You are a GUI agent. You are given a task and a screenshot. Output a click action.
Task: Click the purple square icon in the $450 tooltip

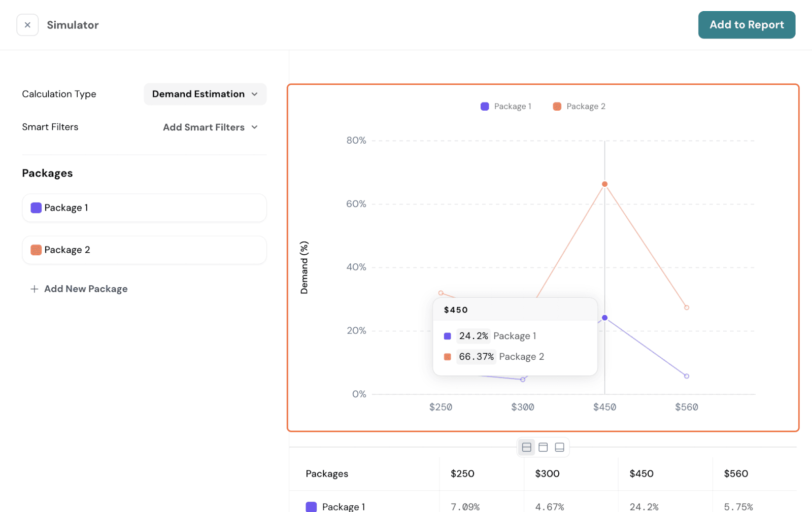(448, 336)
